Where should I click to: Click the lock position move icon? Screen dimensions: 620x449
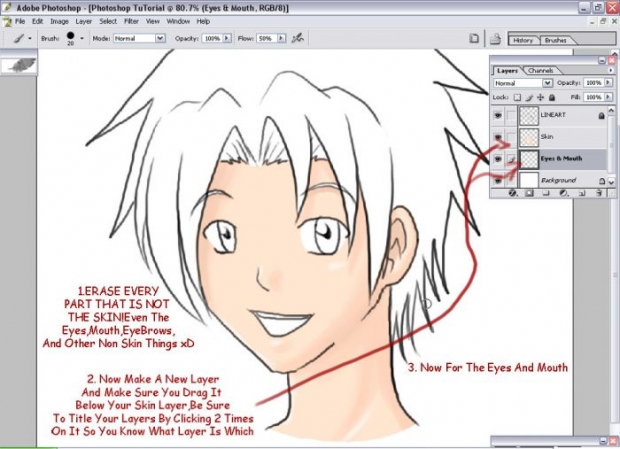tap(541, 97)
